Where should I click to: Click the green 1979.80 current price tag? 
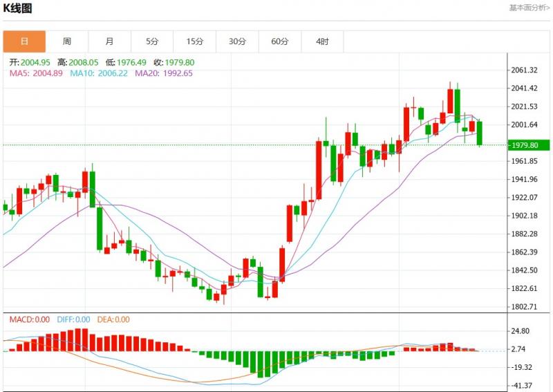(528, 145)
